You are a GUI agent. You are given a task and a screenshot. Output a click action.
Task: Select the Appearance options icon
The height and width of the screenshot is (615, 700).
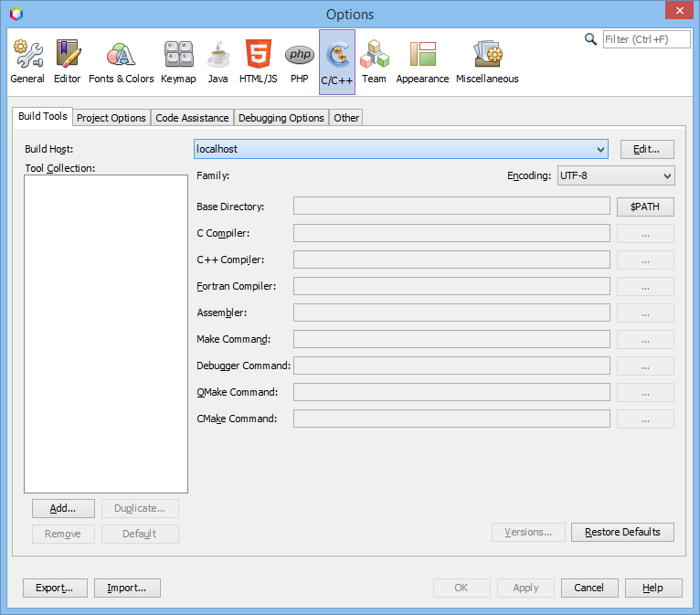pos(422,61)
